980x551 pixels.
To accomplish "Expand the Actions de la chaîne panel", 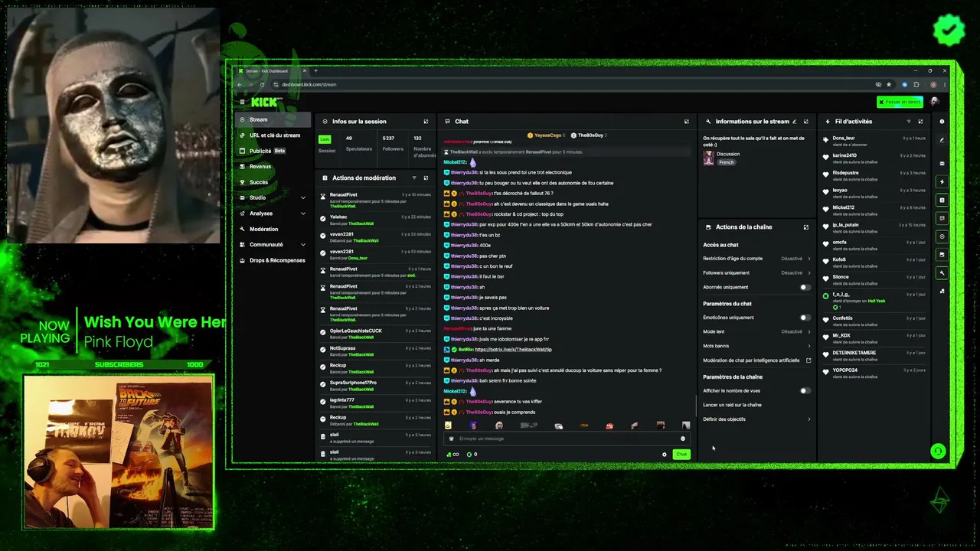I will pyautogui.click(x=805, y=227).
